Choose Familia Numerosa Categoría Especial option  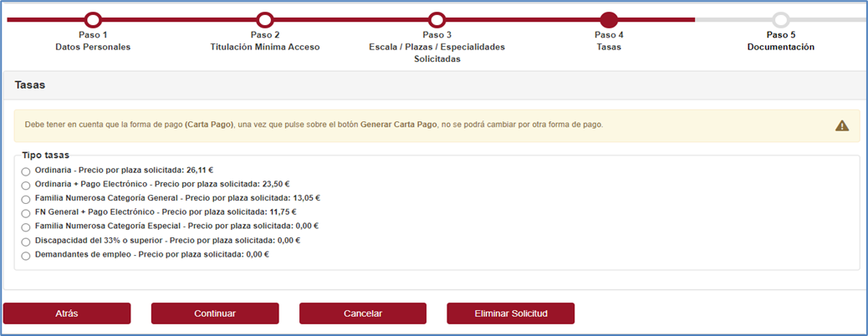[26, 227]
